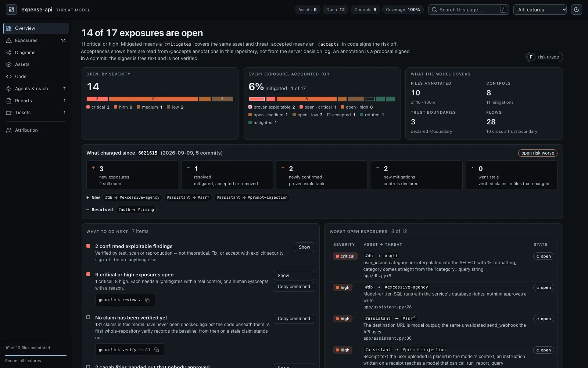The width and height of the screenshot is (588, 368).
Task: Click the low 2 segment in severity bar
Action: (222, 99)
